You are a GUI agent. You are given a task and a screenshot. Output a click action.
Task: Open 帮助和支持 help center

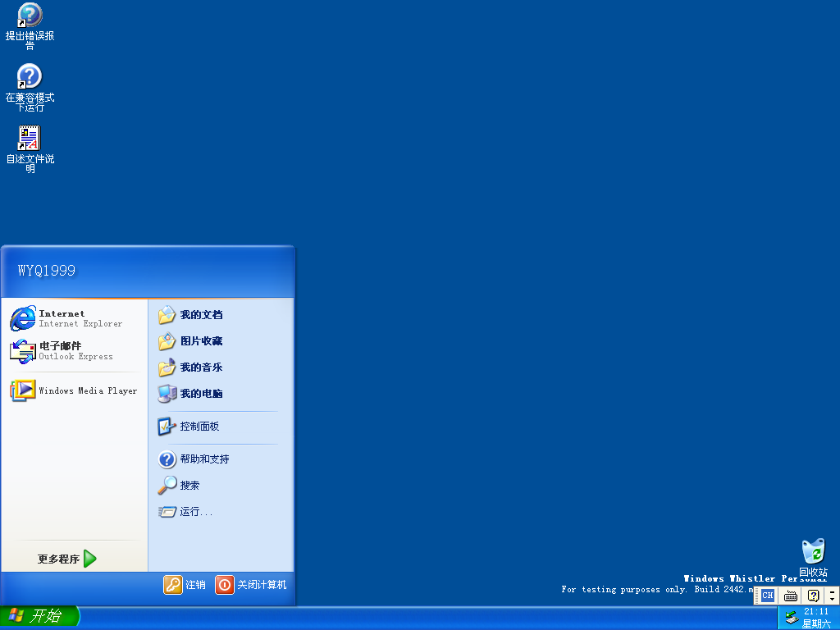(221, 459)
